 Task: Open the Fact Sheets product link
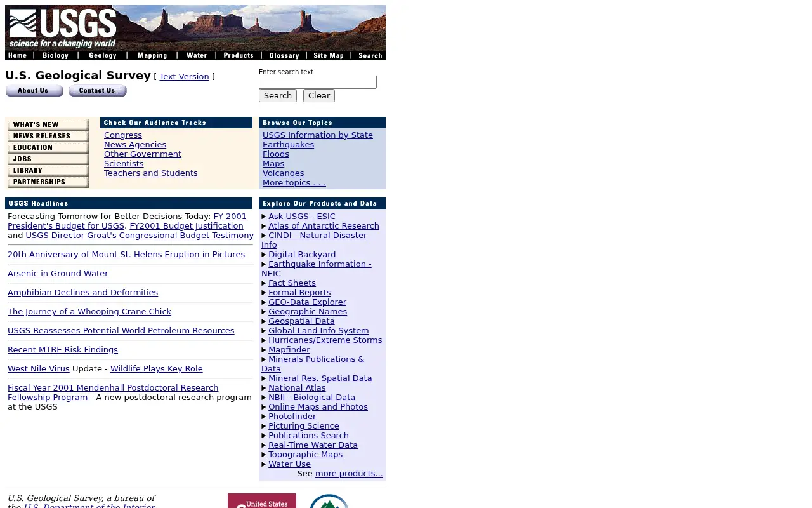292,283
